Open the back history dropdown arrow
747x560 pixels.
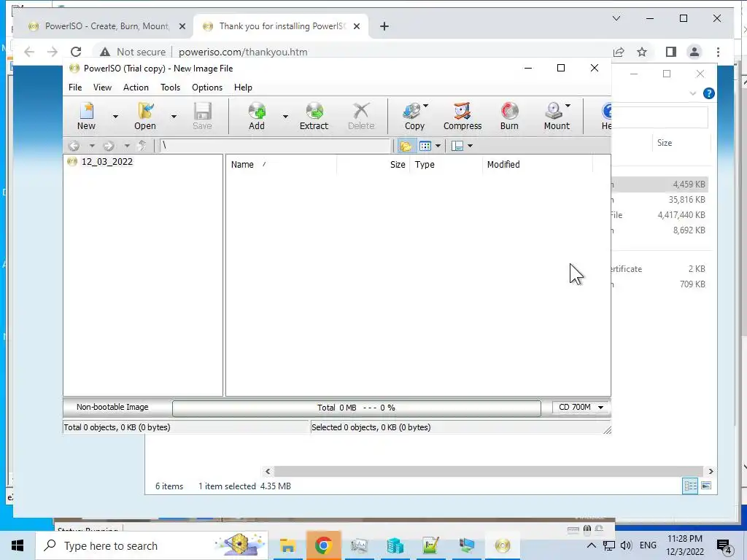tap(92, 146)
